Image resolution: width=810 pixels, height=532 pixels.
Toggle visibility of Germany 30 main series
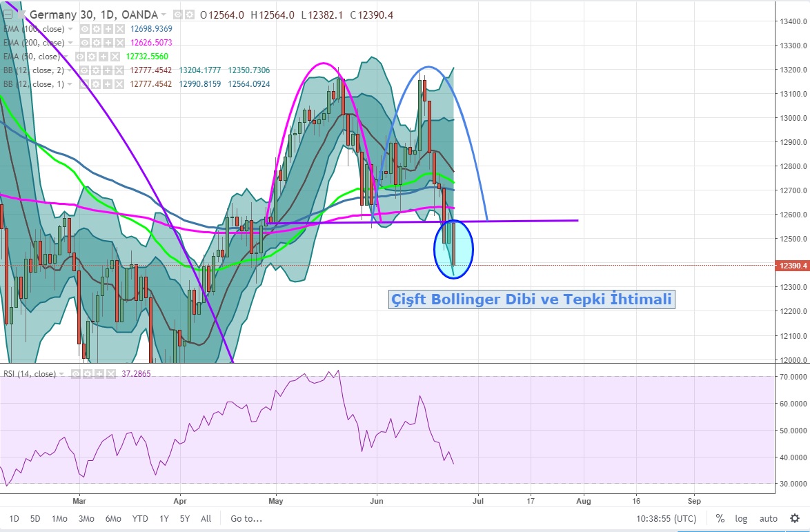[x=178, y=14]
